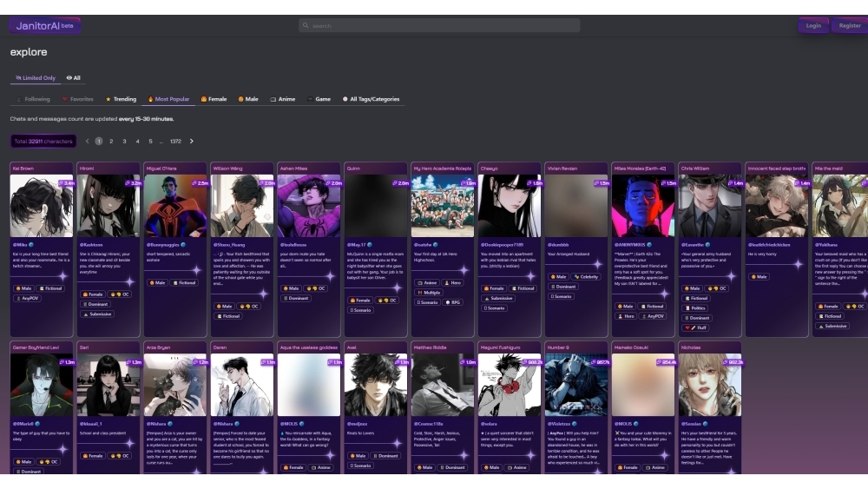Open the Game category tab
The width and height of the screenshot is (868, 489).
point(319,99)
